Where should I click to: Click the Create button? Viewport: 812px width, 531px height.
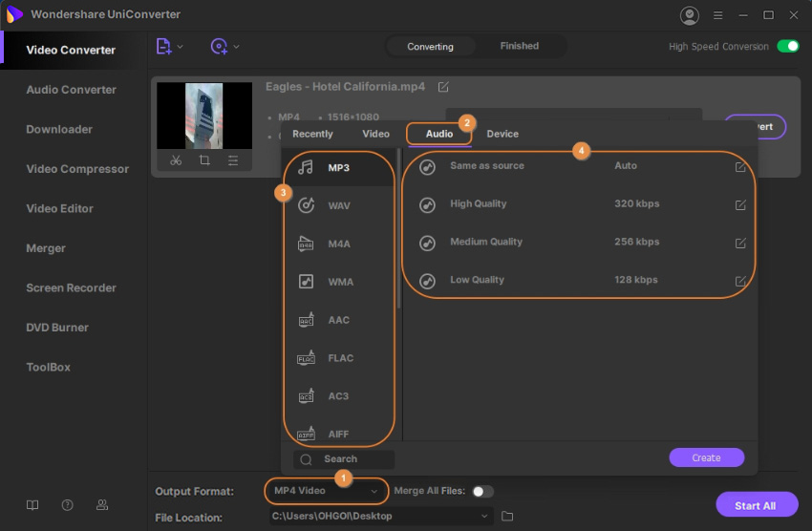pos(706,457)
